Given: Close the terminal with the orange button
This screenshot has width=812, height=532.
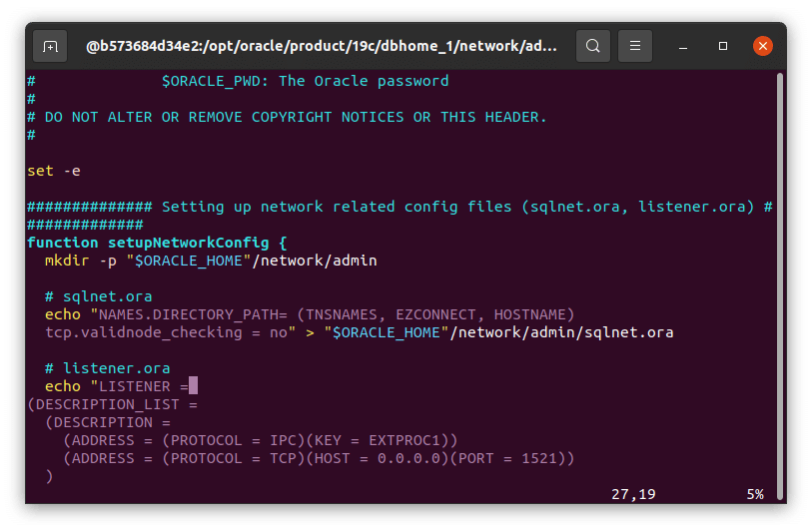Looking at the screenshot, I should point(762,46).
